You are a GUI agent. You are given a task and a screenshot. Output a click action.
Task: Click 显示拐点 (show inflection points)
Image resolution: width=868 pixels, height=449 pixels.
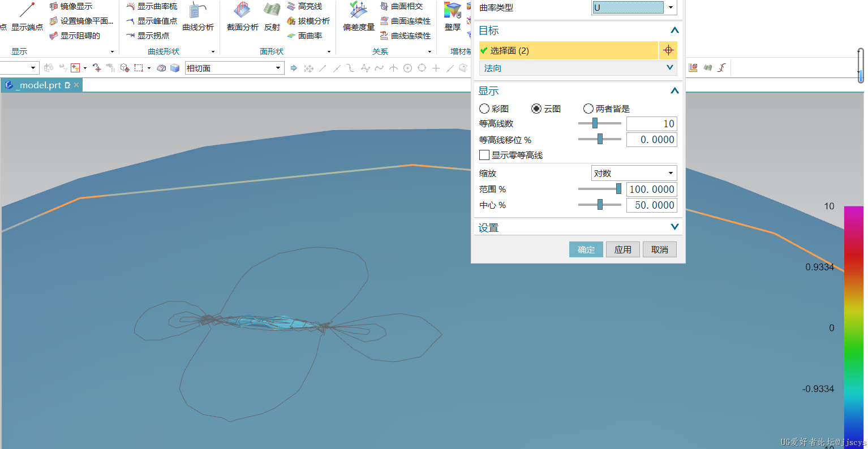pyautogui.click(x=148, y=36)
